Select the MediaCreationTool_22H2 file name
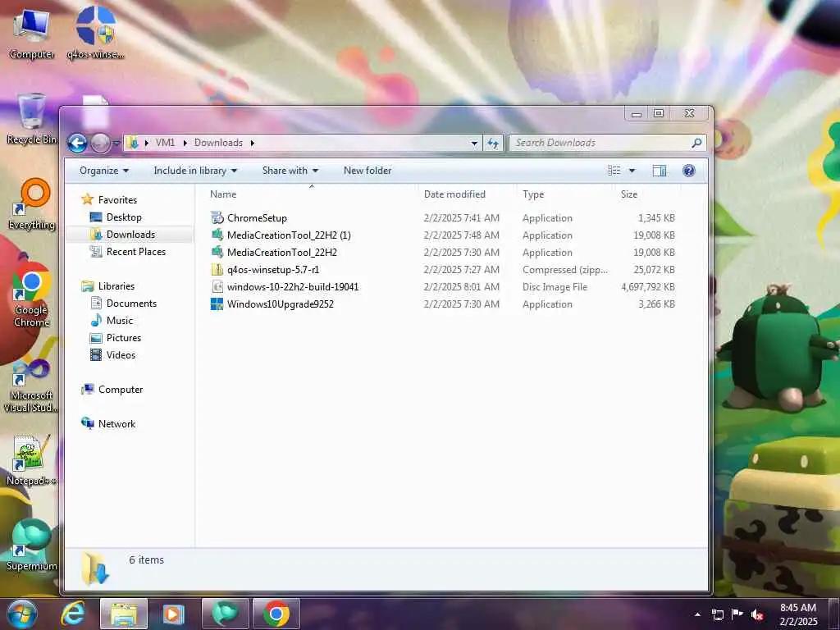The image size is (840, 630). 282,253
